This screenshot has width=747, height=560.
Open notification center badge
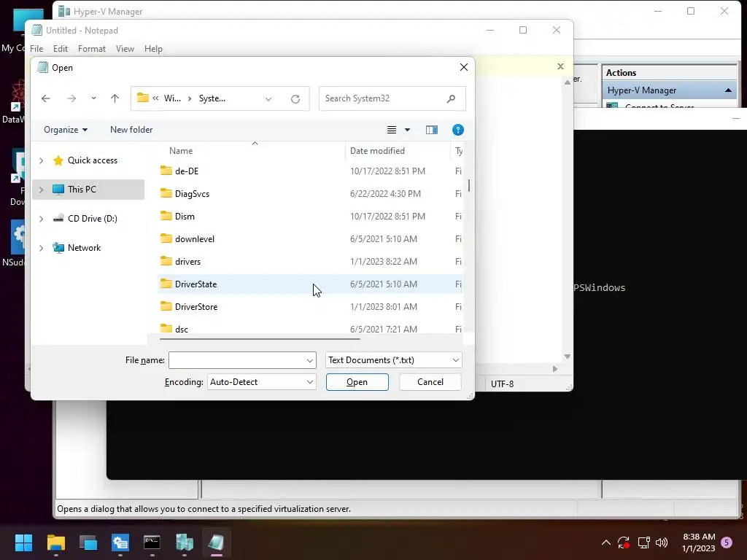(x=727, y=542)
